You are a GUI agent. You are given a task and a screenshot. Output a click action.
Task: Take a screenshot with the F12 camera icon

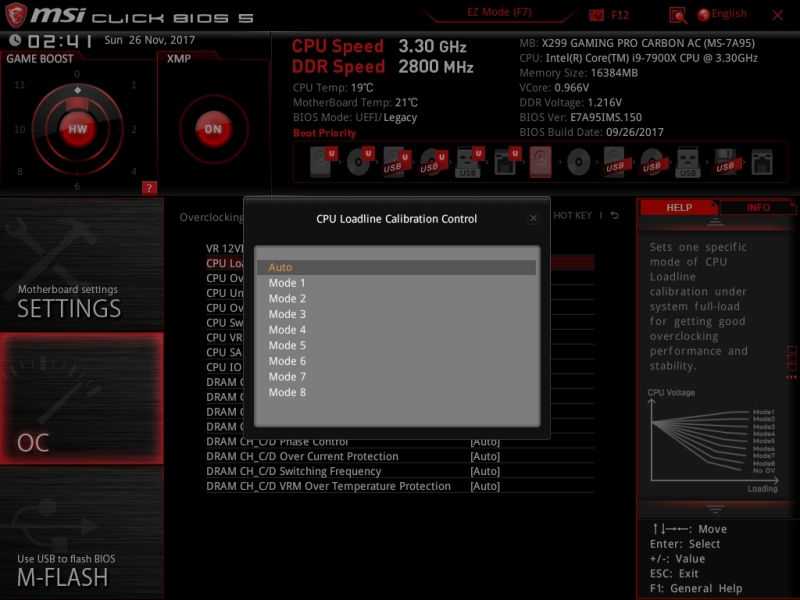tap(596, 15)
